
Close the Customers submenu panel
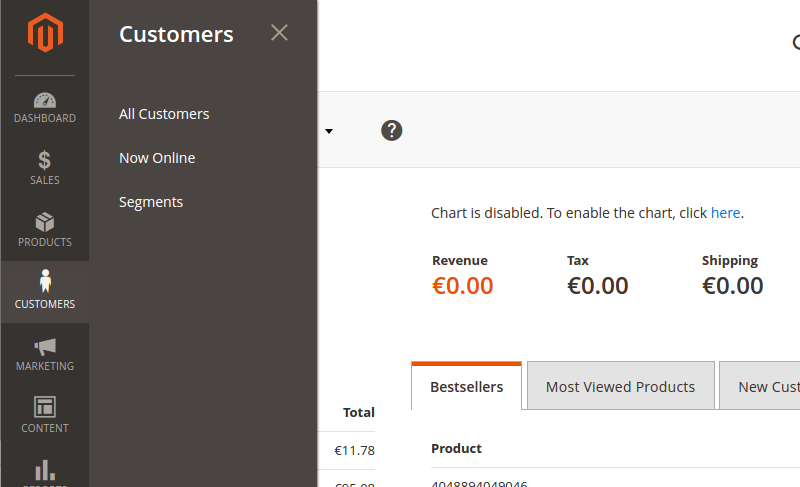click(279, 33)
